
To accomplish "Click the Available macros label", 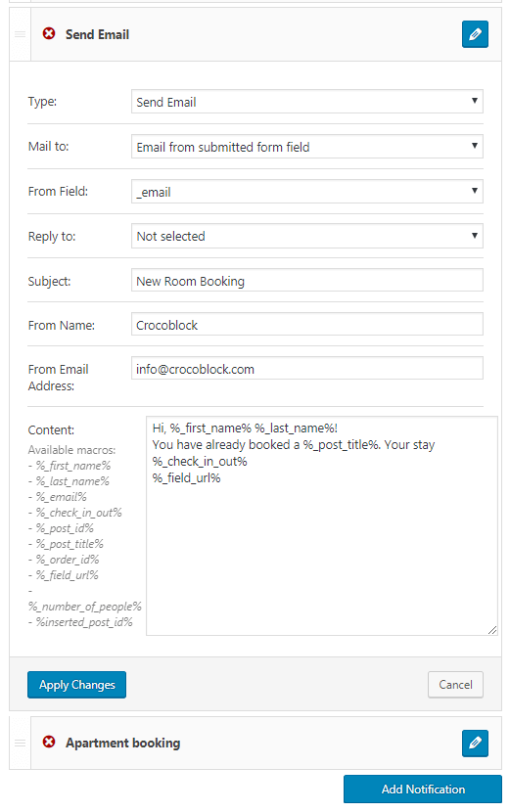I will pos(72,449).
